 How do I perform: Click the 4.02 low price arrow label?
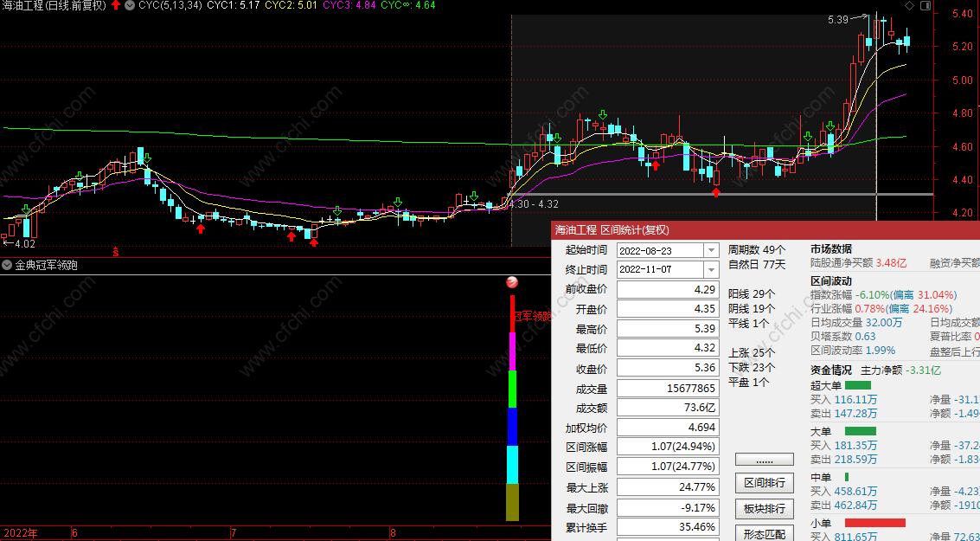point(19,243)
